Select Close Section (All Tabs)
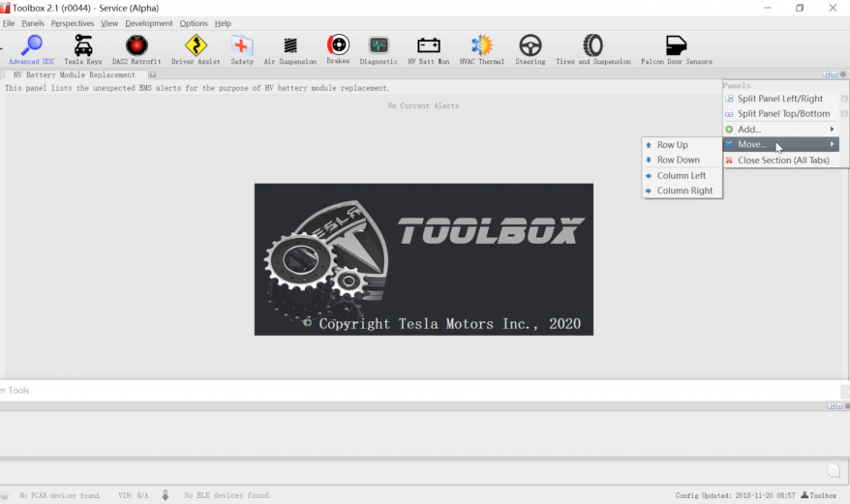 (x=780, y=160)
